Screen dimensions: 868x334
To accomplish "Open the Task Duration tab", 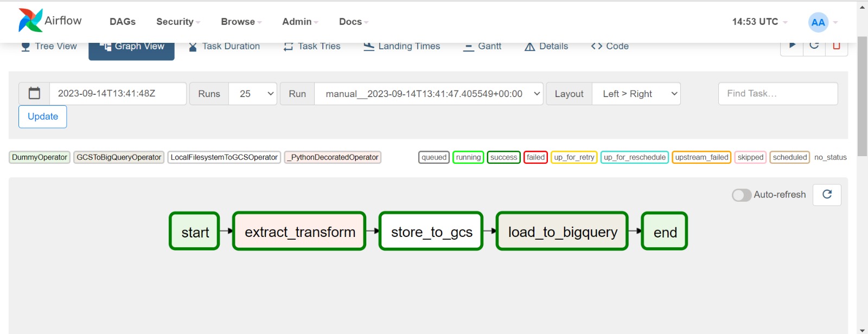I will click(224, 47).
